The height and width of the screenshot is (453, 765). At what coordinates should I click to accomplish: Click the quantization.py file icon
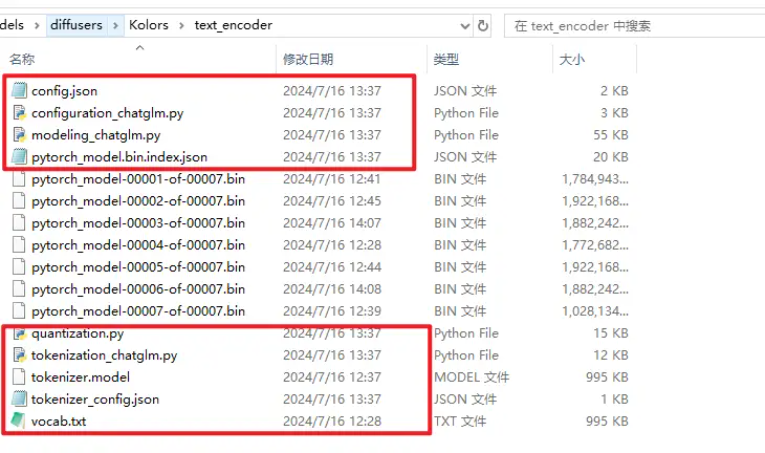(x=20, y=334)
